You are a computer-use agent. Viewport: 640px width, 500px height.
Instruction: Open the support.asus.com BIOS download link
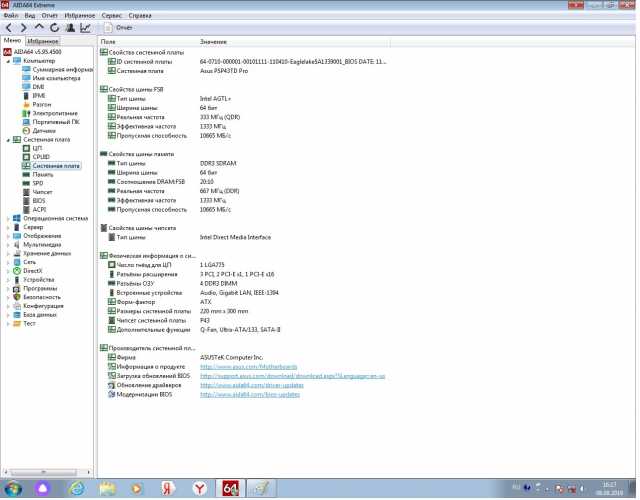[x=293, y=376]
